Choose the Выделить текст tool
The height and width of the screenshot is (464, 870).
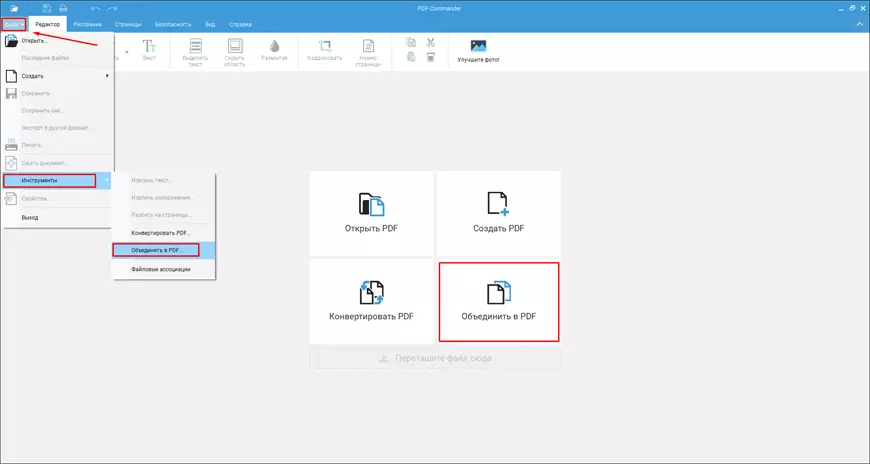[x=195, y=53]
